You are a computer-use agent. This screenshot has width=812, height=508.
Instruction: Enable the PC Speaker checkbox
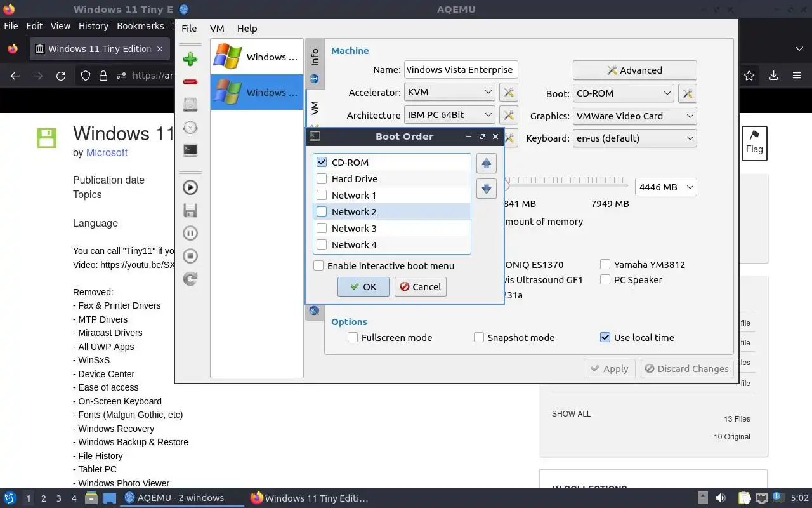tap(605, 279)
